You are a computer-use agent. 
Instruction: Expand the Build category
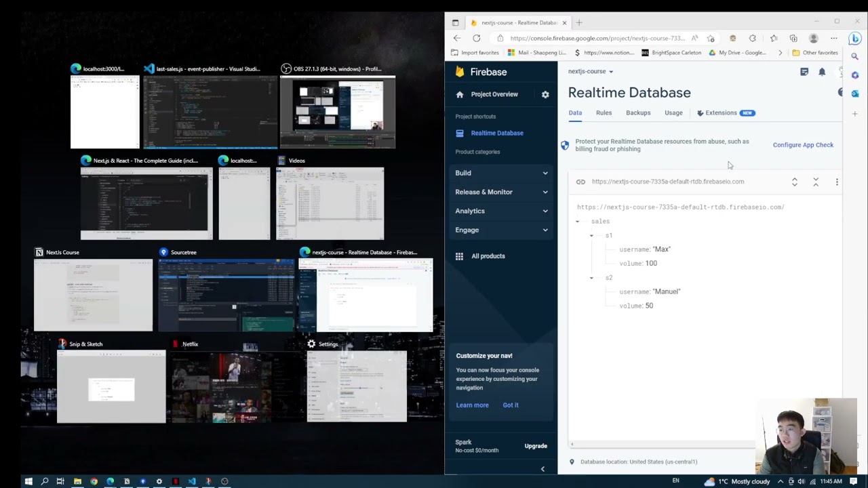[502, 173]
